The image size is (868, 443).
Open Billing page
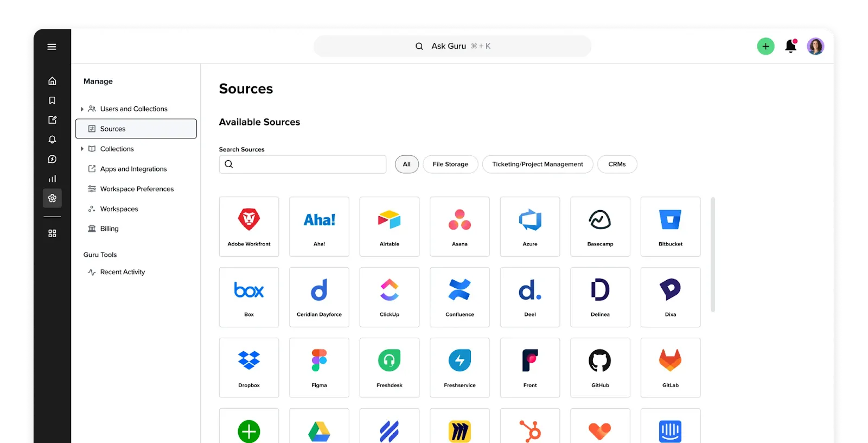coord(109,229)
